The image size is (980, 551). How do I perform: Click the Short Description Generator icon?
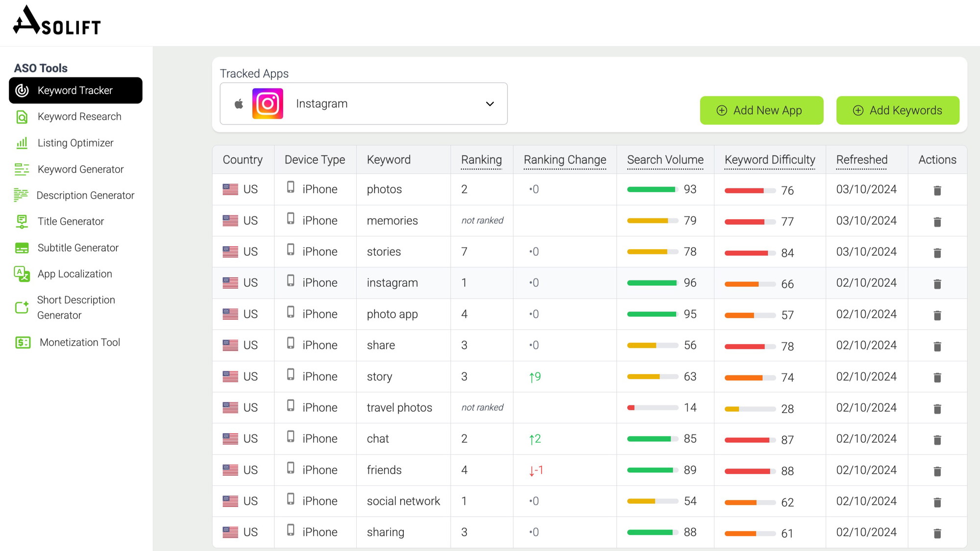[x=22, y=307]
